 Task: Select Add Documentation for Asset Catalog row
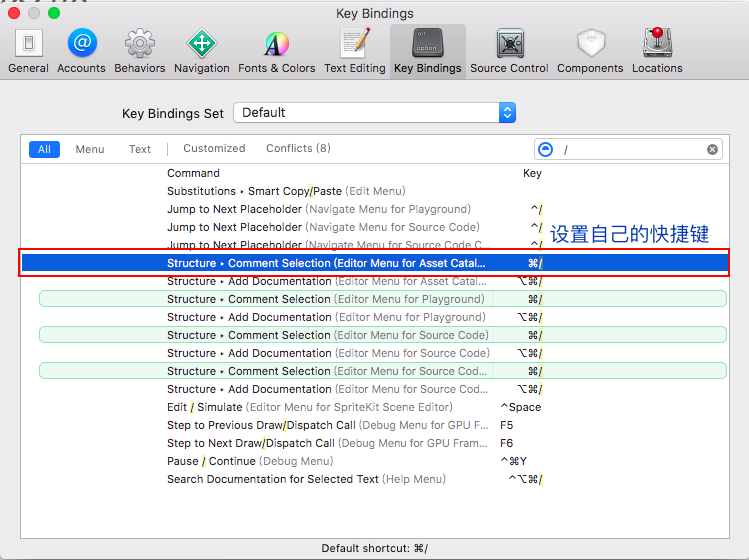374,281
